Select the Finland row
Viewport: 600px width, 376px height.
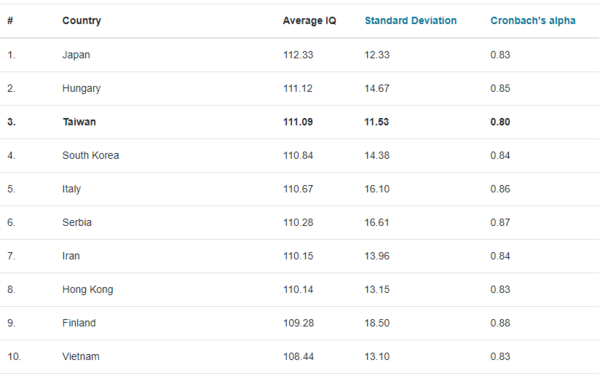pos(300,323)
